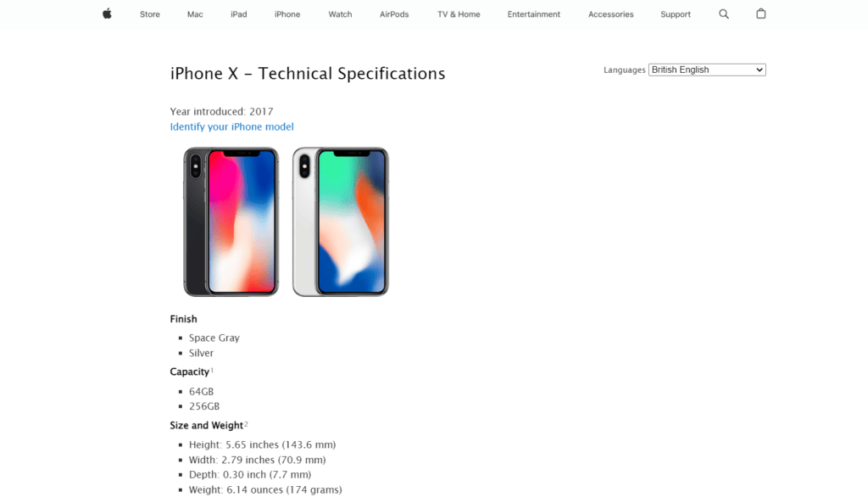The height and width of the screenshot is (503, 868).
Task: Click the Apple logo icon
Action: coord(105,14)
